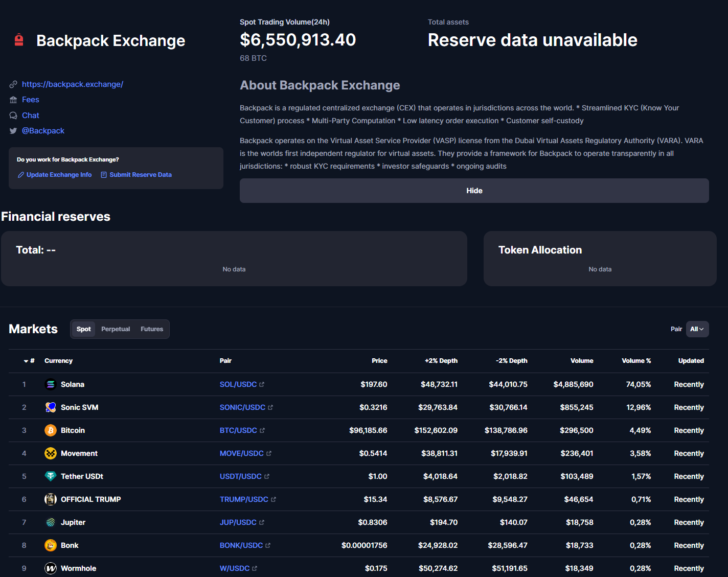Click the bank icon beside Fees

(13, 100)
